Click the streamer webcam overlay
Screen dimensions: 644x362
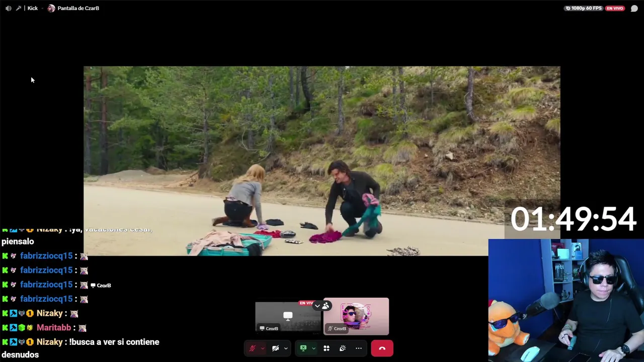pos(566,300)
